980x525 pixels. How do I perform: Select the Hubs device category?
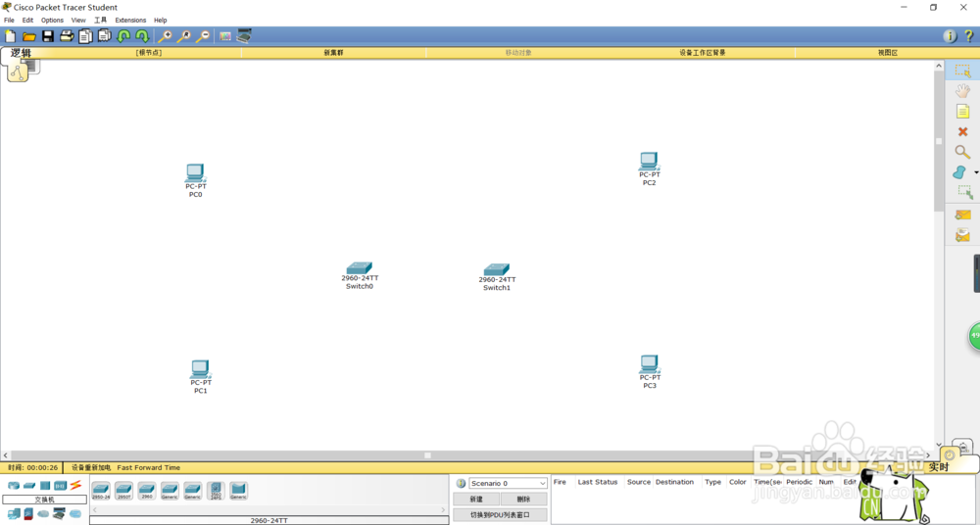point(45,485)
